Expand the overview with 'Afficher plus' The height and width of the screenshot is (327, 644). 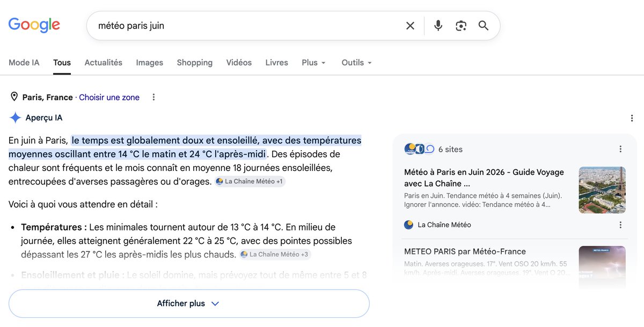[x=189, y=303]
